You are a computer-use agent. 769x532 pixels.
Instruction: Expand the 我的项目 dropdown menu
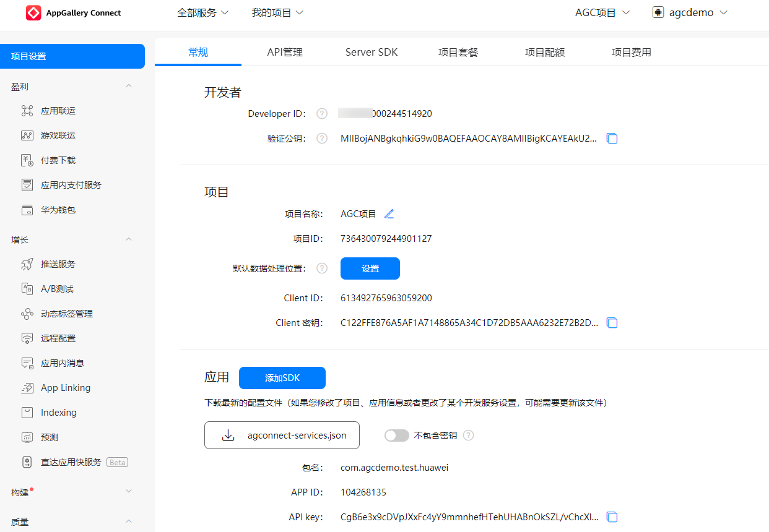click(277, 13)
